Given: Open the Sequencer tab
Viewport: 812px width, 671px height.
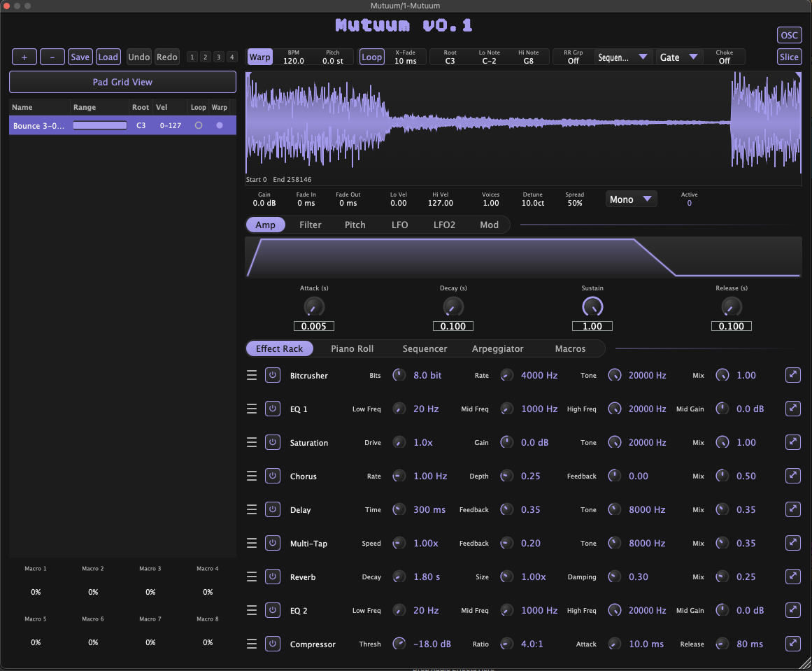Looking at the screenshot, I should (x=425, y=348).
